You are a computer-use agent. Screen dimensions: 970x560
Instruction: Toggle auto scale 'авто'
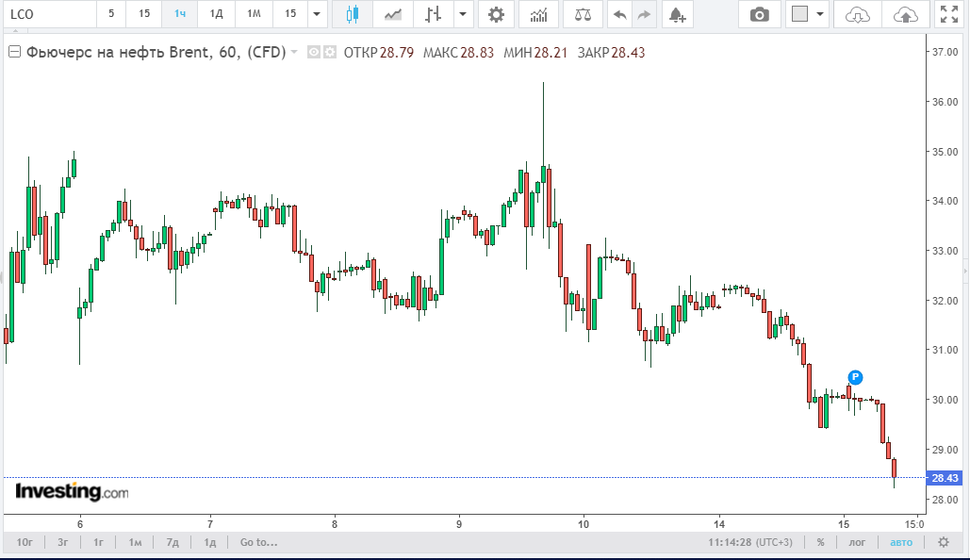coord(901,542)
